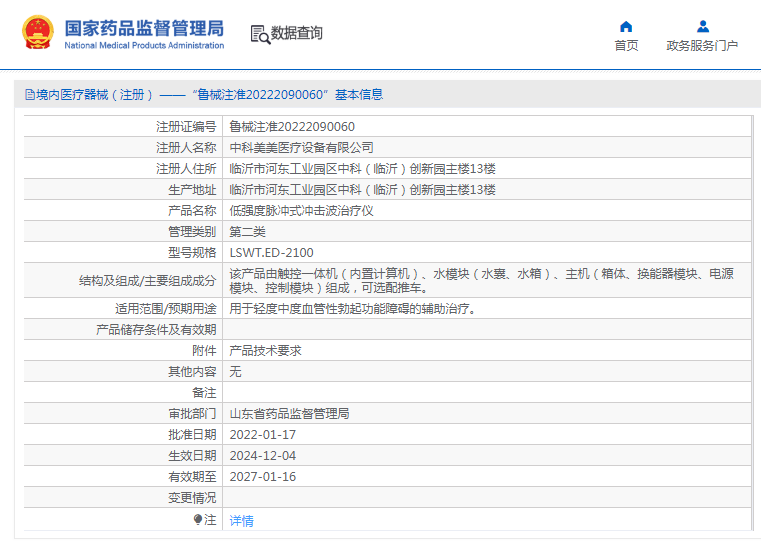Click the 境内医疗器械（注册）heading text
The height and width of the screenshot is (542, 761).
coord(95,95)
